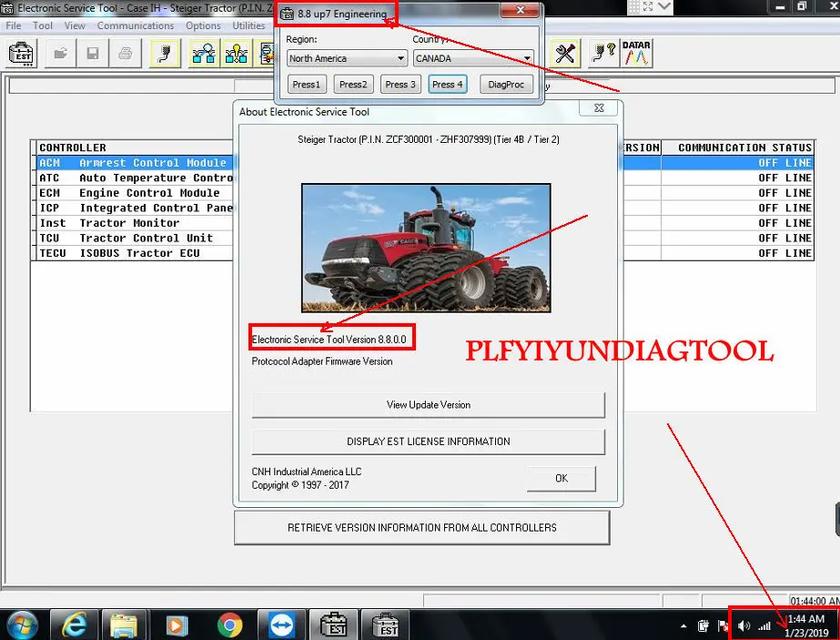Click the Save floppy disk toolbar icon

[x=93, y=54]
